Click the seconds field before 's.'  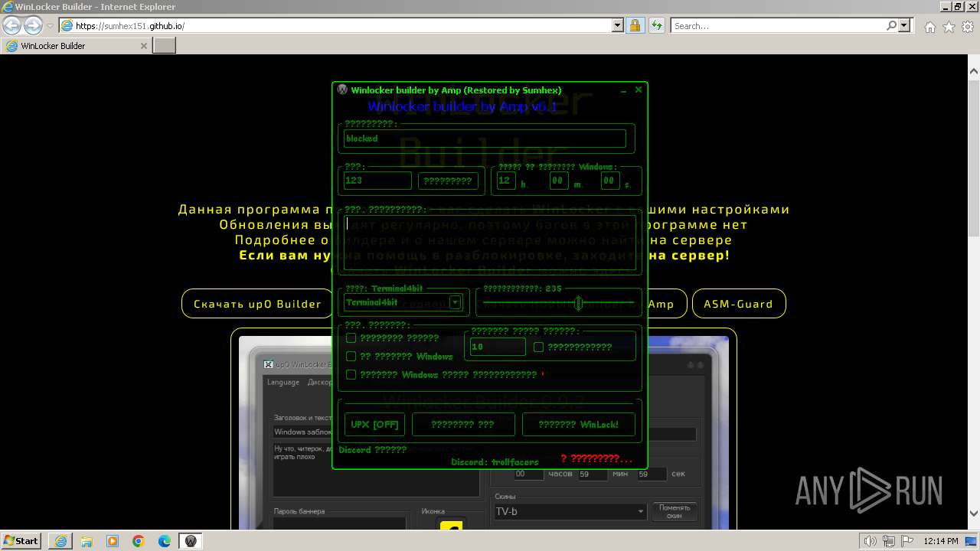pos(609,181)
